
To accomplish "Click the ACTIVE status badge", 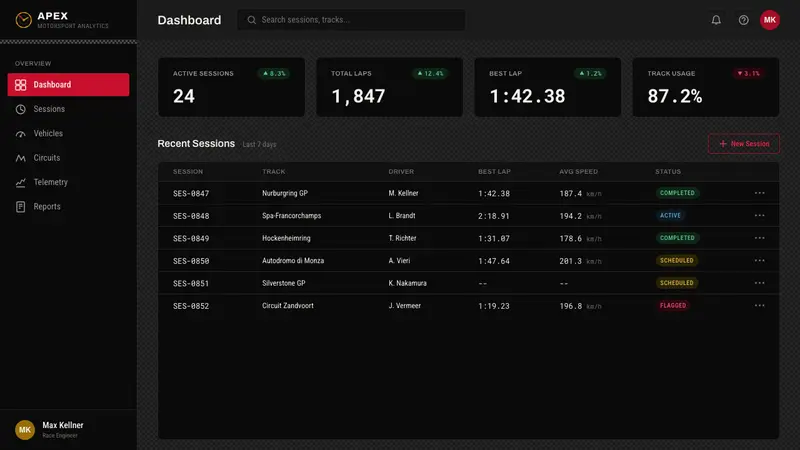I will point(670,215).
